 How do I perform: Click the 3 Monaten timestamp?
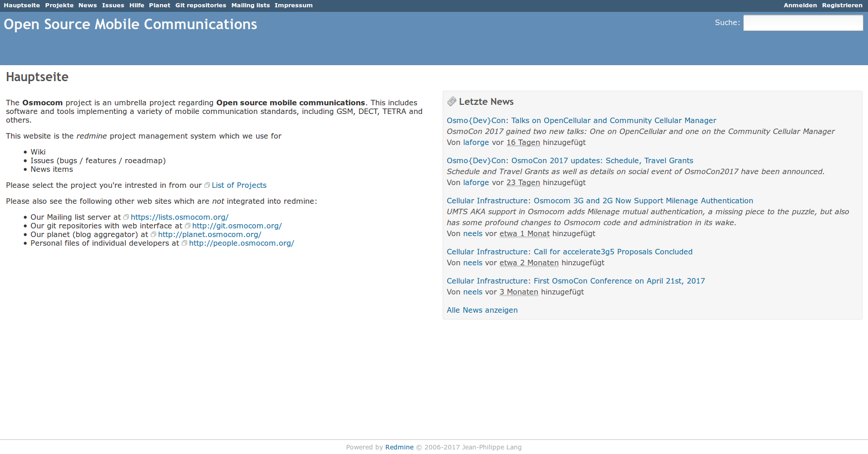tap(519, 292)
